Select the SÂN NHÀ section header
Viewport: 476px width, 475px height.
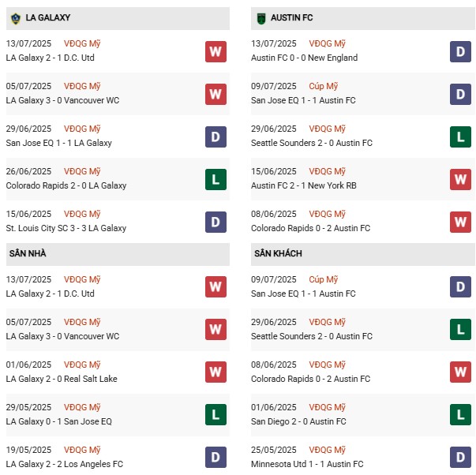pyautogui.click(x=28, y=253)
